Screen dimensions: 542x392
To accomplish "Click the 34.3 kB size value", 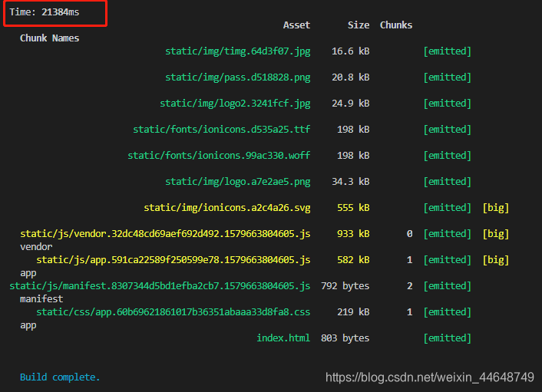I will click(351, 182).
